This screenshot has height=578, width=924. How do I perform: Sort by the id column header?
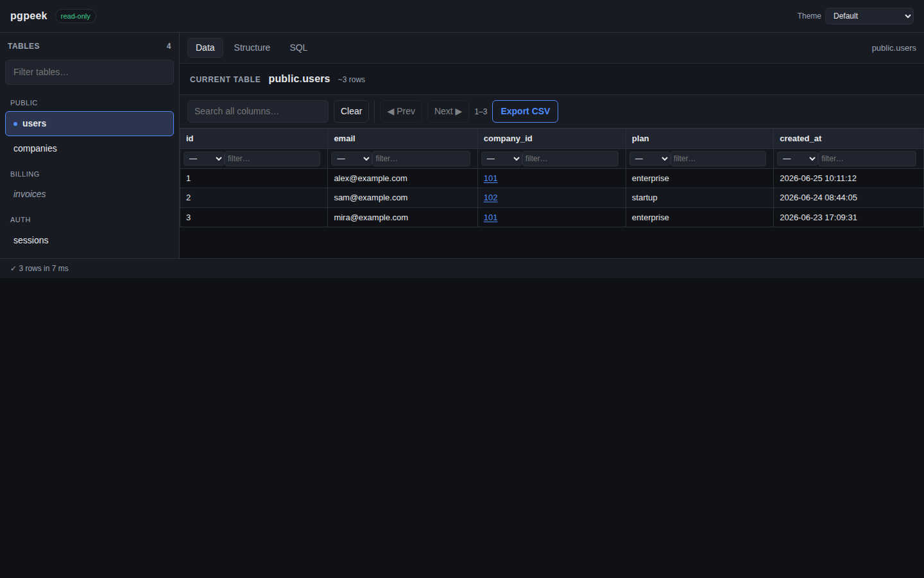253,139
